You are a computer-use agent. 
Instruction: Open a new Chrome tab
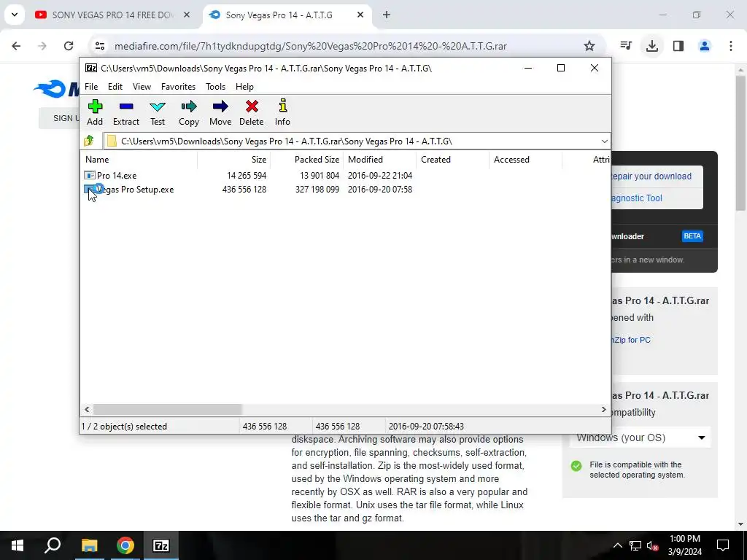tap(387, 15)
